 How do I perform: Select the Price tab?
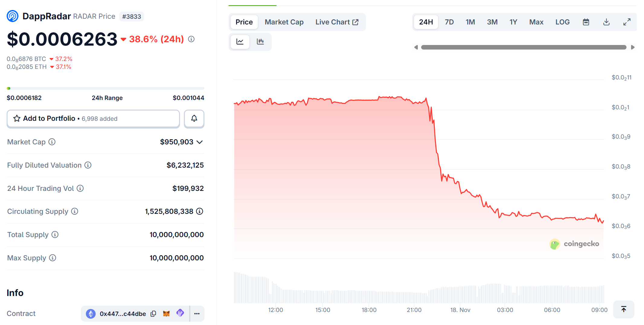[244, 22]
